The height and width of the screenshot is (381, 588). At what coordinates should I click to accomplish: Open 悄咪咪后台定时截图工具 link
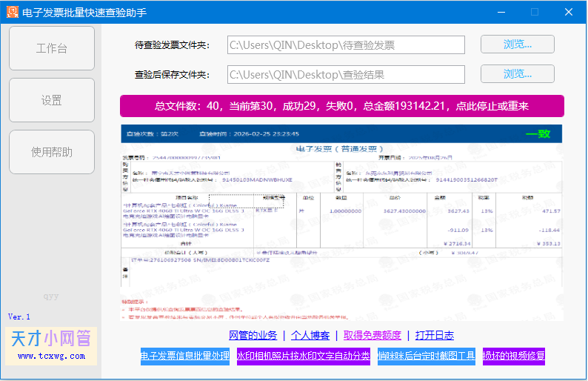point(426,356)
